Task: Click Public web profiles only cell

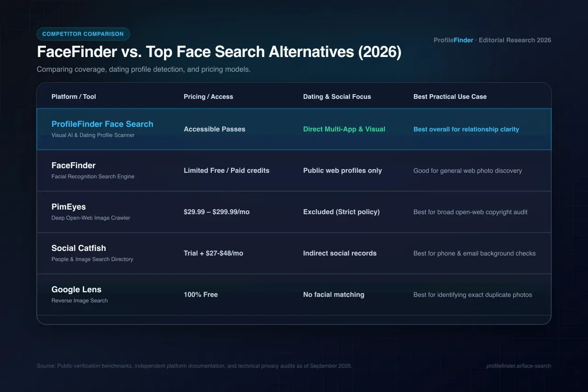Action: click(x=342, y=170)
